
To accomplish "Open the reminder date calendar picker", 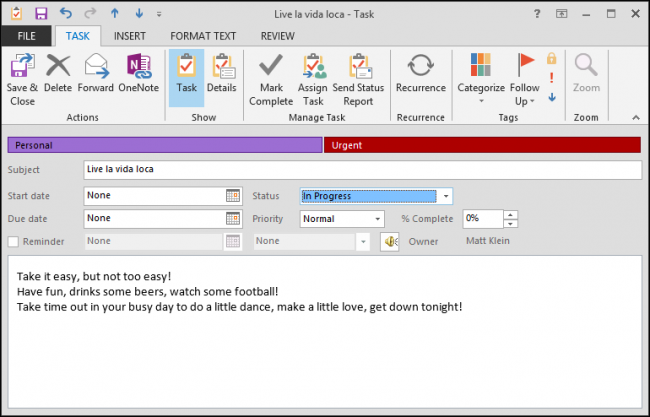I will [x=233, y=241].
